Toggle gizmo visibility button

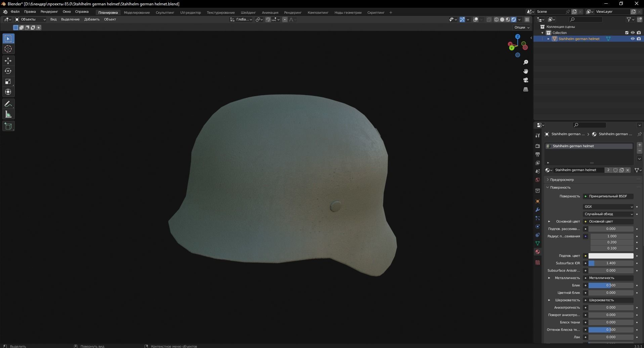[462, 20]
